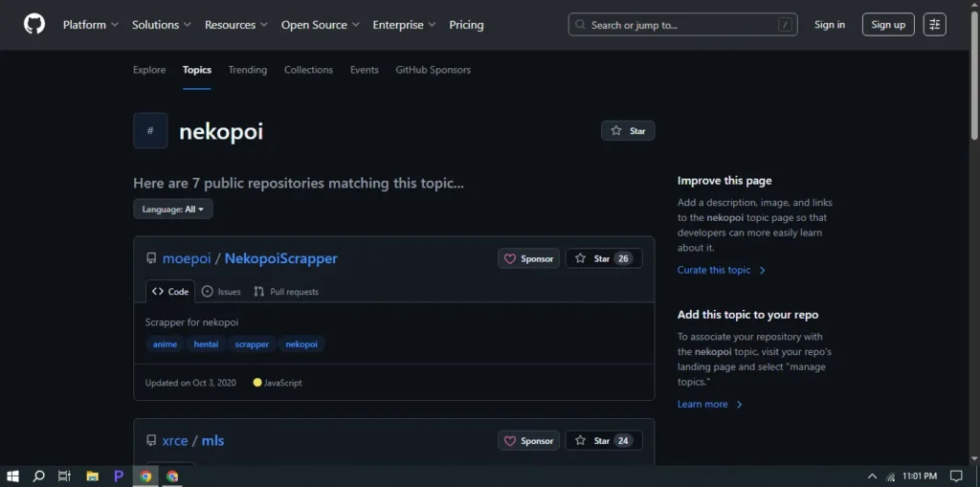Select Code tab of NekopoiScrapper

(170, 291)
